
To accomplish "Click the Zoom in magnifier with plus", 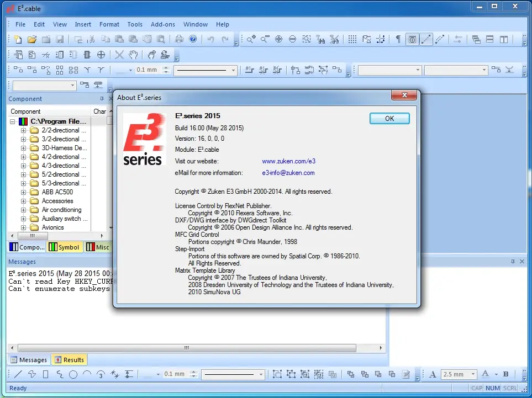I will click(251, 39).
